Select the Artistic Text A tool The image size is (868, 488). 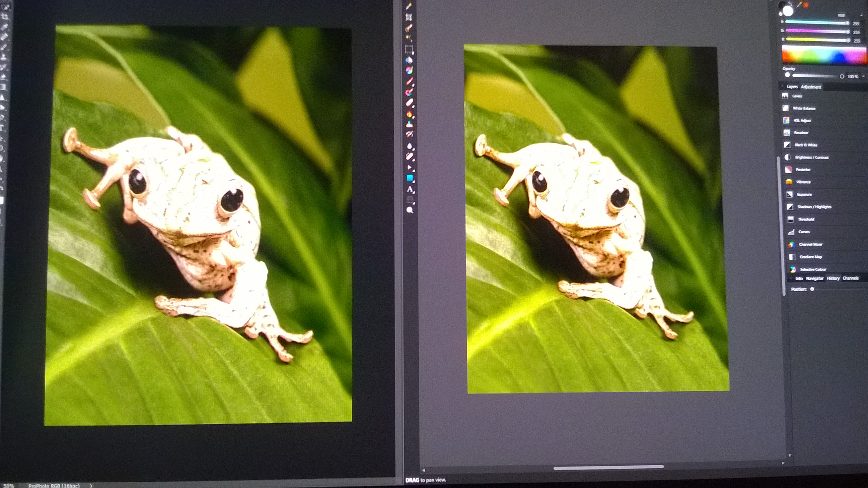pyautogui.click(x=410, y=189)
